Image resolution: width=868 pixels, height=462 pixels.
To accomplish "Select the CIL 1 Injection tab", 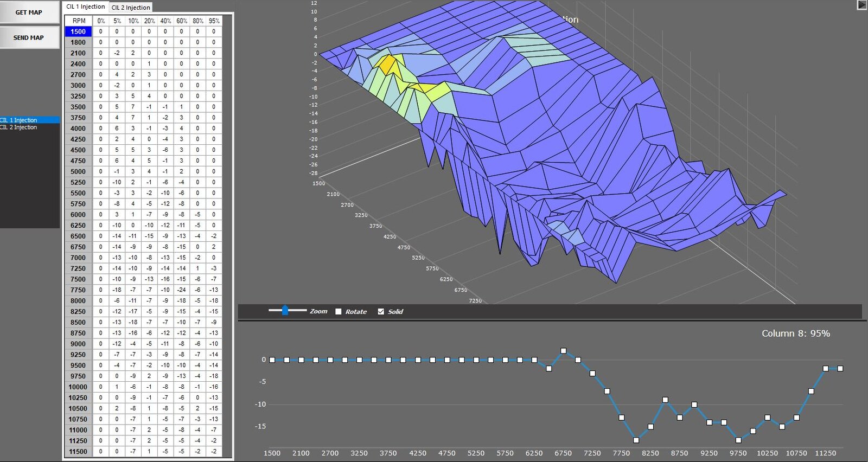I will point(85,7).
